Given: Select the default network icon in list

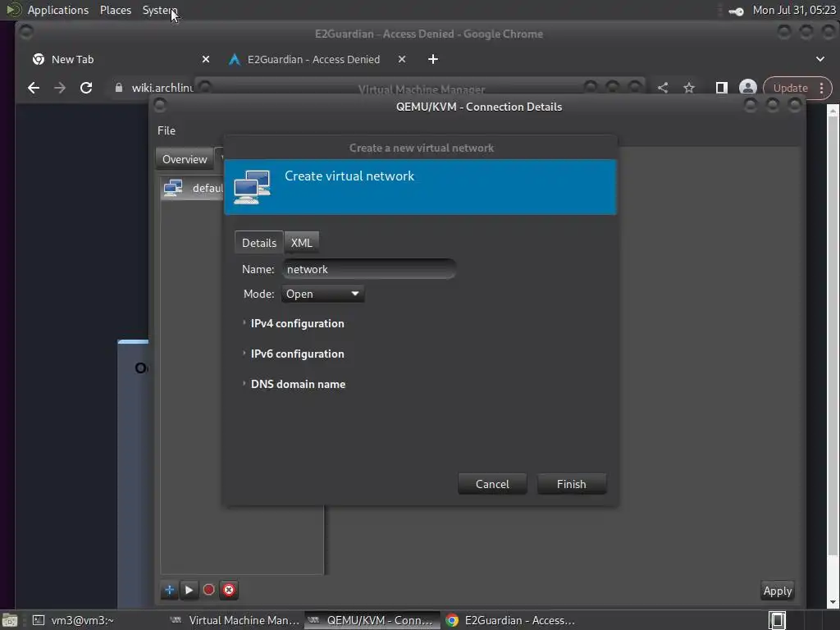Looking at the screenshot, I should pos(173,188).
